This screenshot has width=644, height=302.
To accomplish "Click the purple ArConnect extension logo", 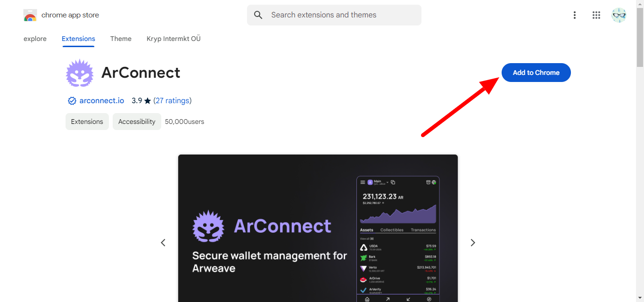I will [x=80, y=73].
